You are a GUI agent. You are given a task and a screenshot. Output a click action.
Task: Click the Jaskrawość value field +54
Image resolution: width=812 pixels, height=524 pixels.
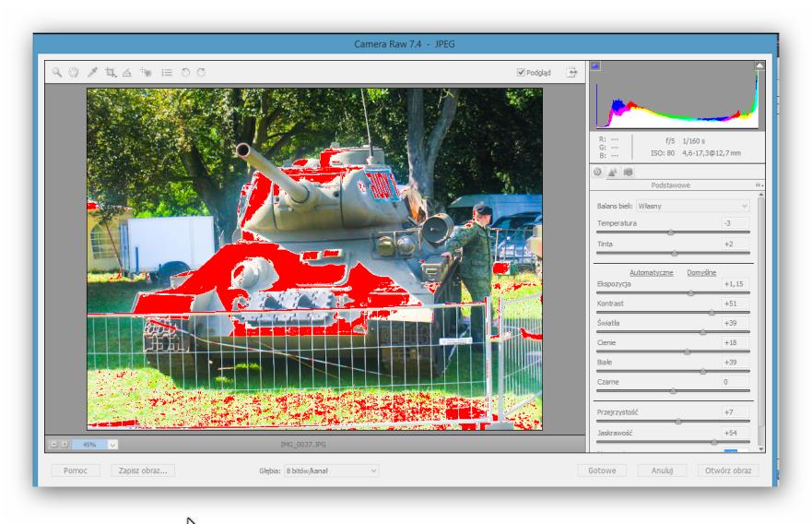tap(736, 433)
